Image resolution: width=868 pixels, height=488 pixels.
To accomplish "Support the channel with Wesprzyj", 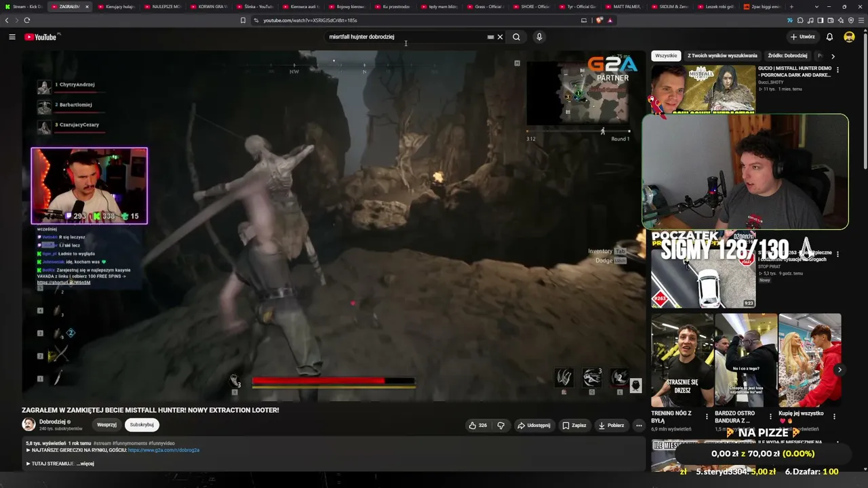I will [106, 425].
